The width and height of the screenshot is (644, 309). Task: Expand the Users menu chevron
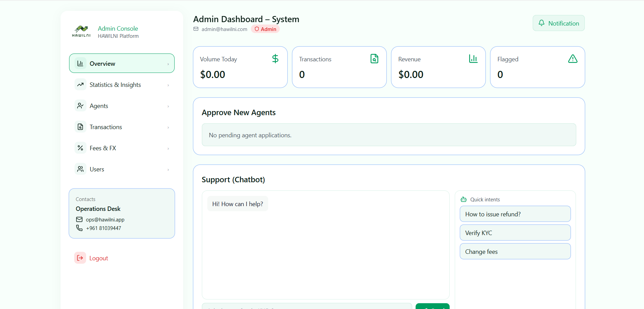tap(168, 170)
